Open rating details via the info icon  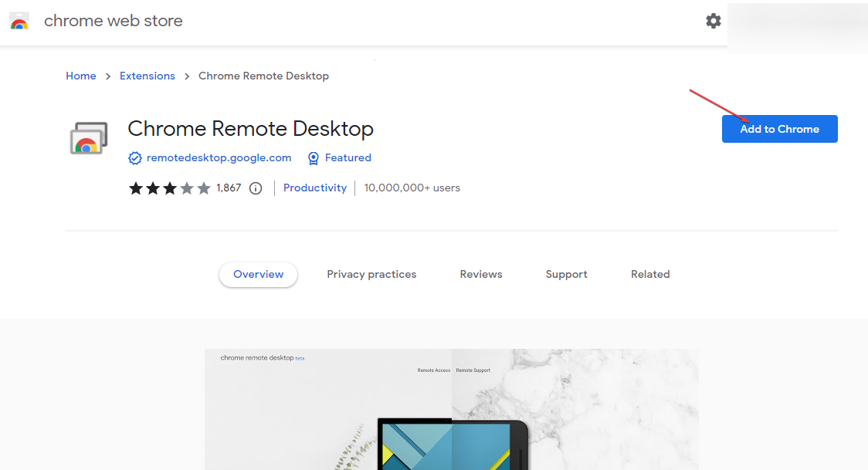(x=255, y=188)
